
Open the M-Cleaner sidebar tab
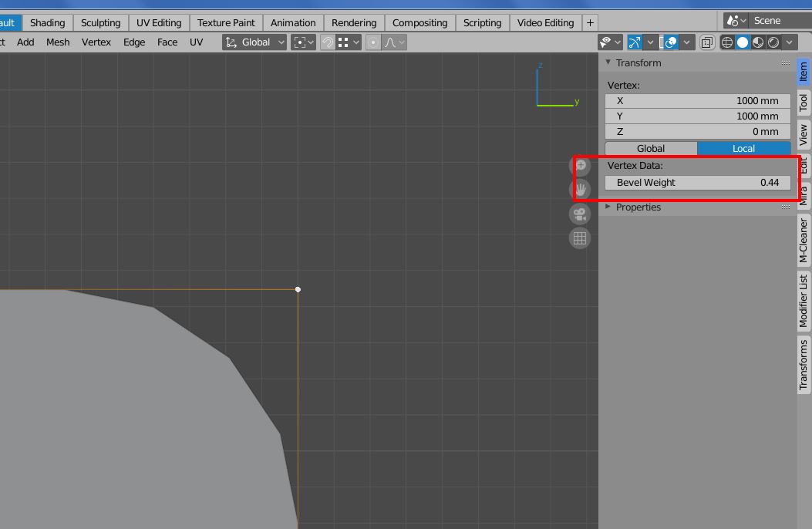tap(804, 240)
